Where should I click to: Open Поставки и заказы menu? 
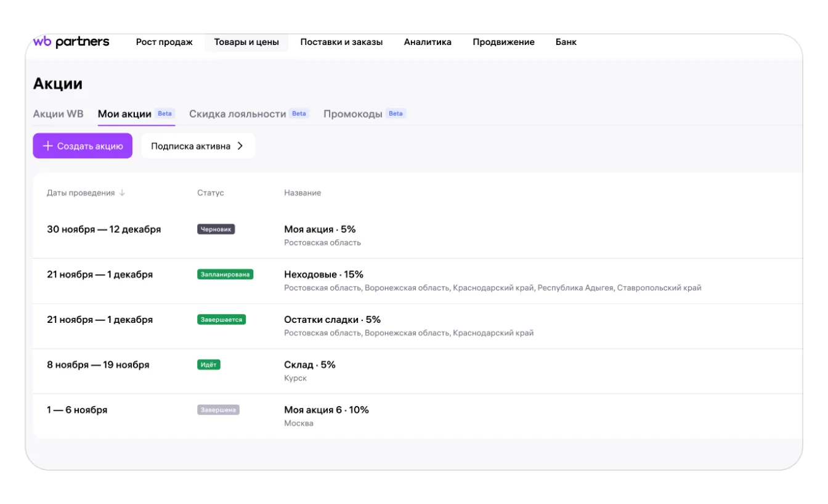click(x=341, y=42)
